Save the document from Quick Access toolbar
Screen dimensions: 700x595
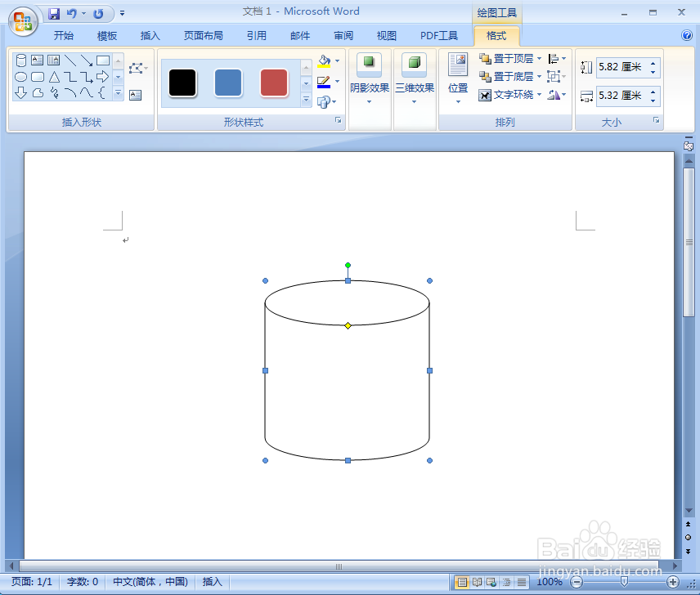(54, 14)
